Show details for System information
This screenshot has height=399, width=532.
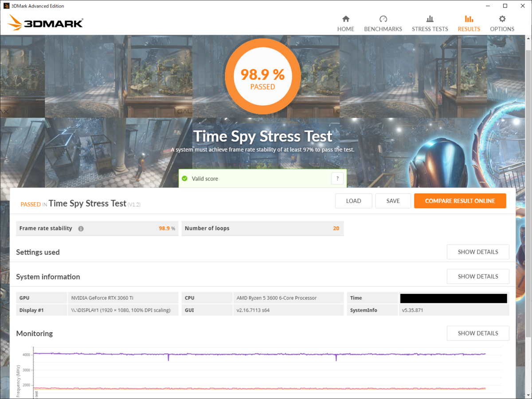click(478, 276)
